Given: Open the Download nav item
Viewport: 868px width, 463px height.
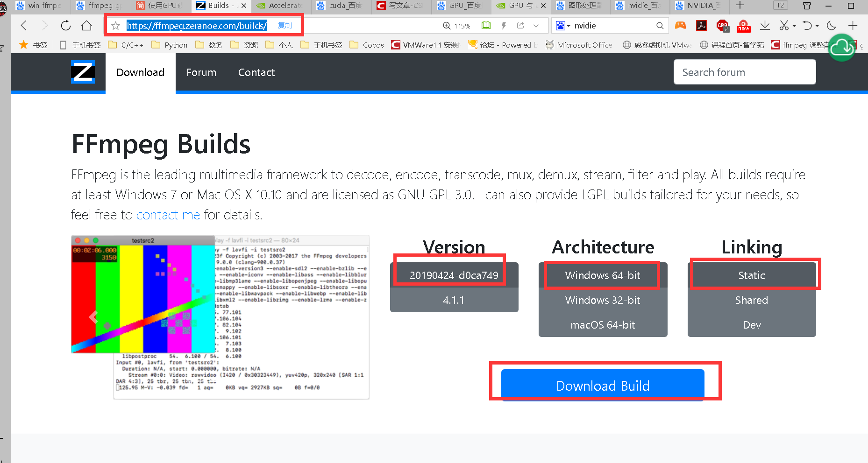Looking at the screenshot, I should point(141,72).
